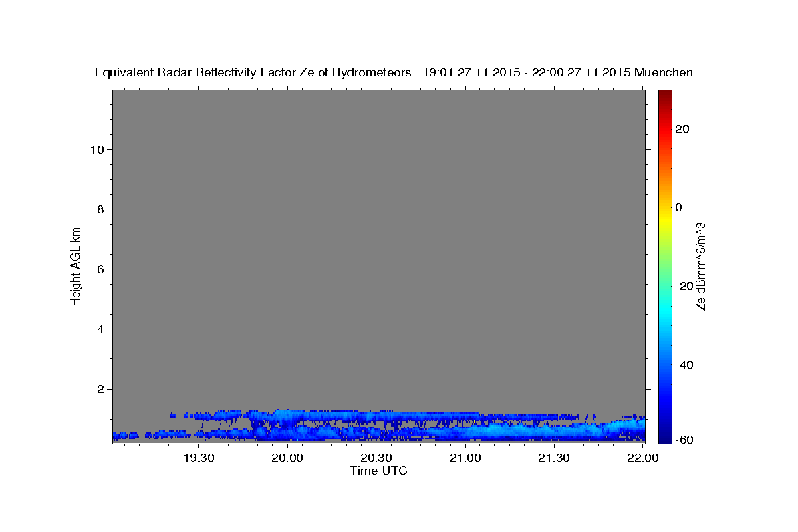Image resolution: width=798 pixels, height=532 pixels.
Task: Click the '20:30' time tick label
Action: [377, 458]
